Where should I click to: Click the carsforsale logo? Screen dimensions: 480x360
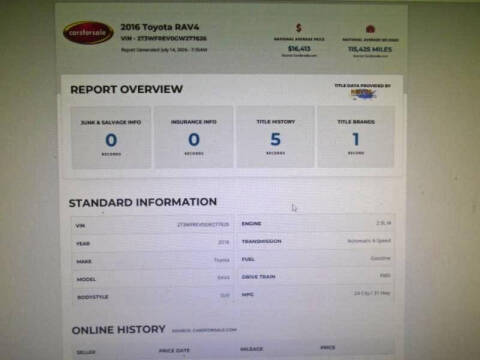(x=88, y=33)
